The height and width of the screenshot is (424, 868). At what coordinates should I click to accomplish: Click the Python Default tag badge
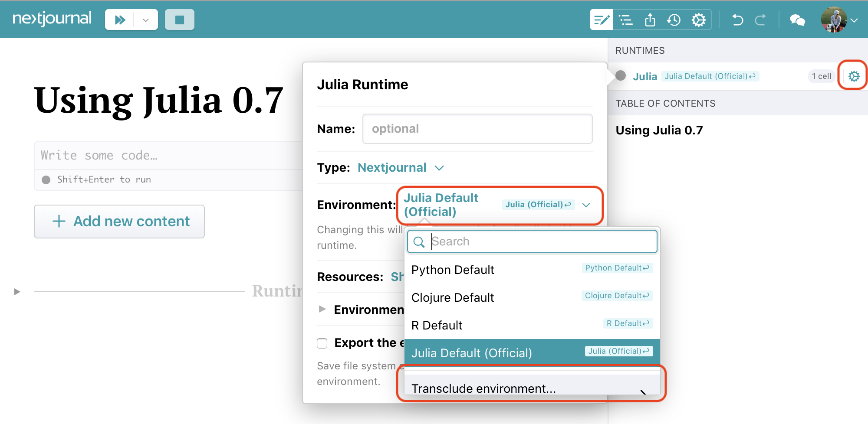coord(617,268)
